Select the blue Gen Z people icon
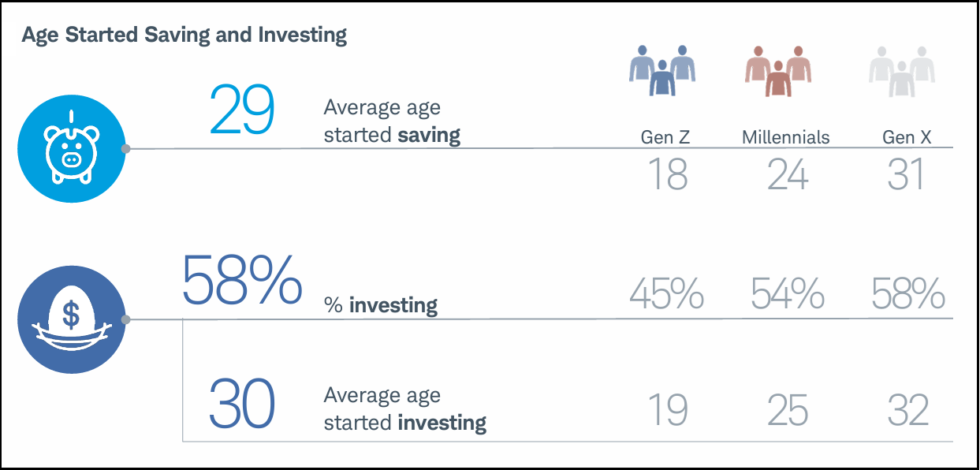The height and width of the screenshot is (470, 980). pyautogui.click(x=662, y=71)
